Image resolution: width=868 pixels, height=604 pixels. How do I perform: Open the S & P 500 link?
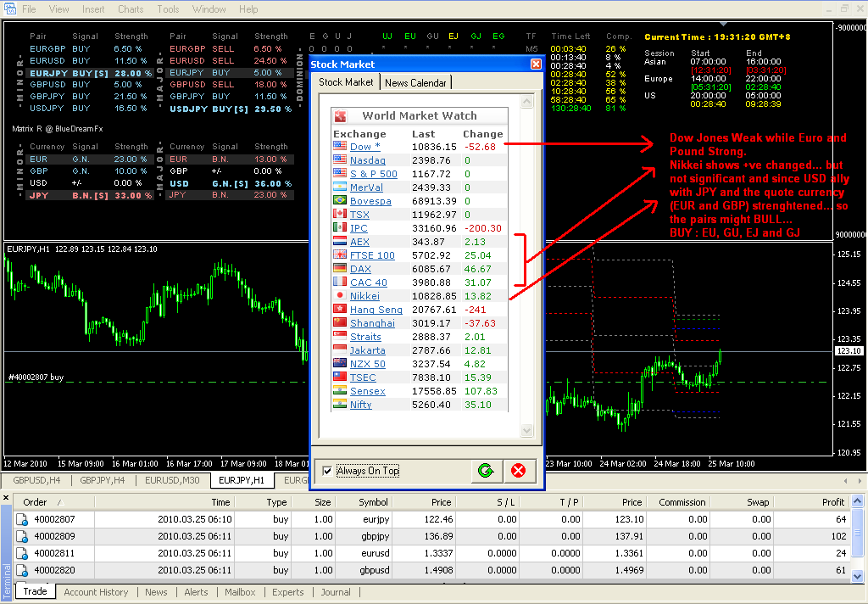coord(374,174)
